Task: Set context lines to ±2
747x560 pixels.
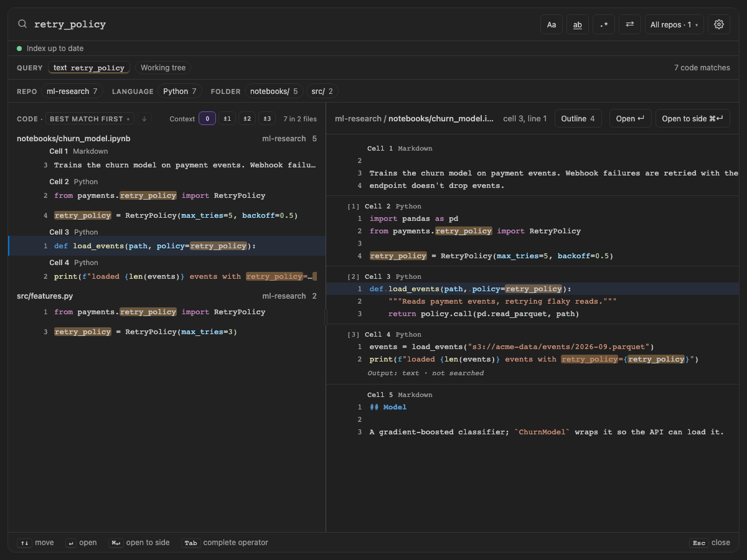Action: coord(247,119)
